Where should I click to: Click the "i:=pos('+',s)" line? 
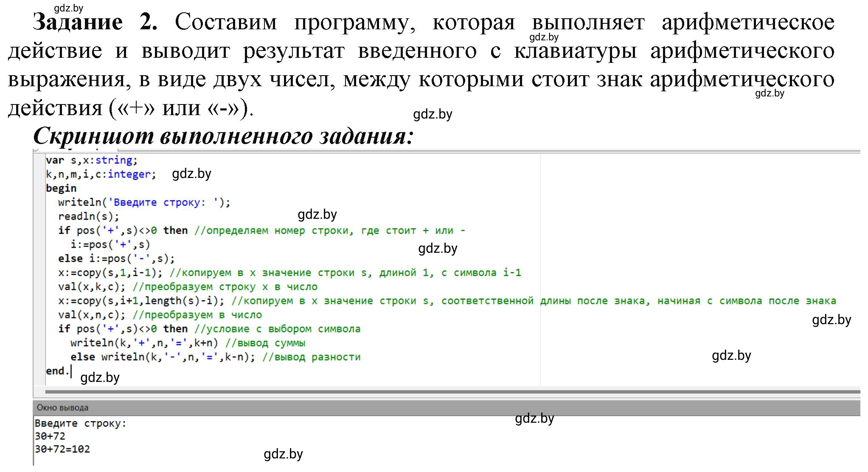click(x=110, y=244)
